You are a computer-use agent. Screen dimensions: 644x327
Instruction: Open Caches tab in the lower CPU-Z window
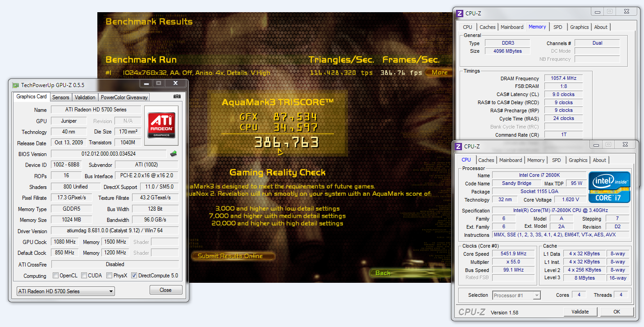(486, 160)
